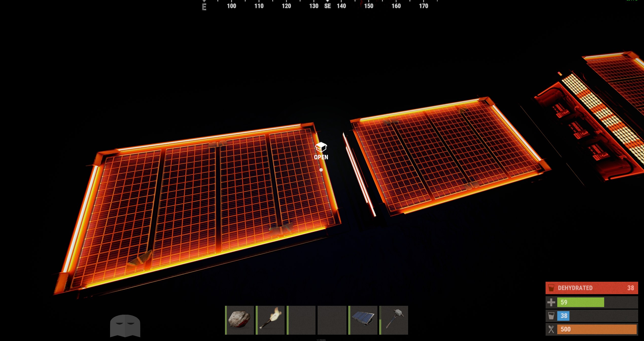Click the water cup icon
644x341 pixels.
point(551,316)
